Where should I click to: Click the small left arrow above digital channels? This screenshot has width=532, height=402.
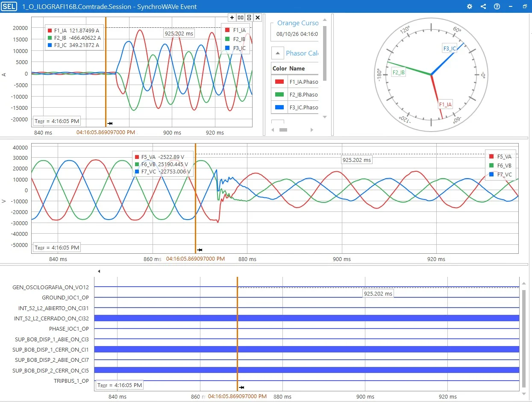99,271
